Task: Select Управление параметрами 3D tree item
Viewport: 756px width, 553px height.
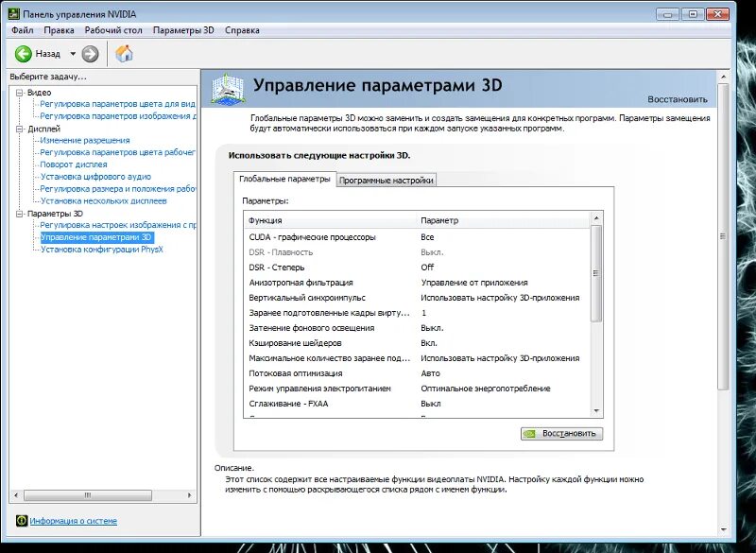Action: pos(96,237)
